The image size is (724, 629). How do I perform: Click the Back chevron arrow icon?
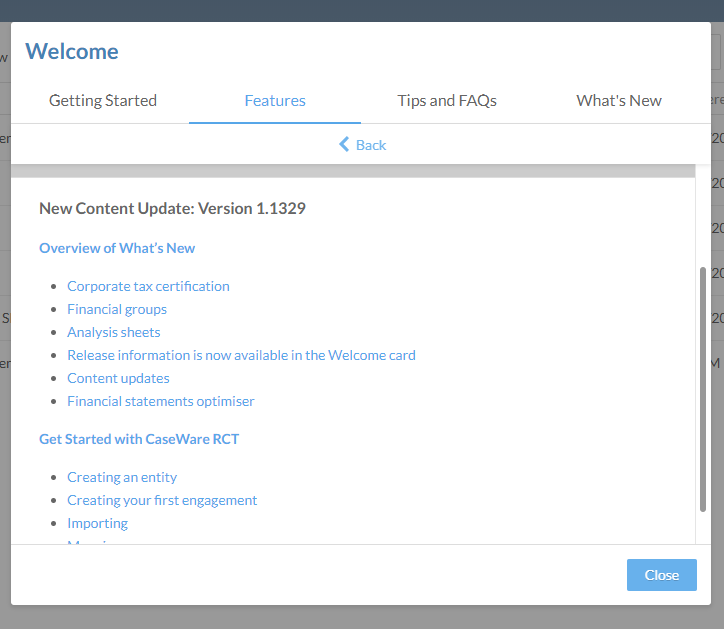(x=344, y=145)
